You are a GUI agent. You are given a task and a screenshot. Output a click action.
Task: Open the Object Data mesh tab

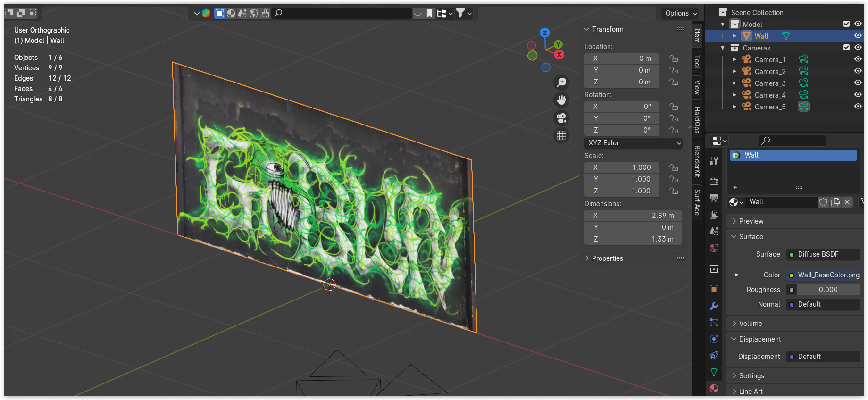coord(714,372)
